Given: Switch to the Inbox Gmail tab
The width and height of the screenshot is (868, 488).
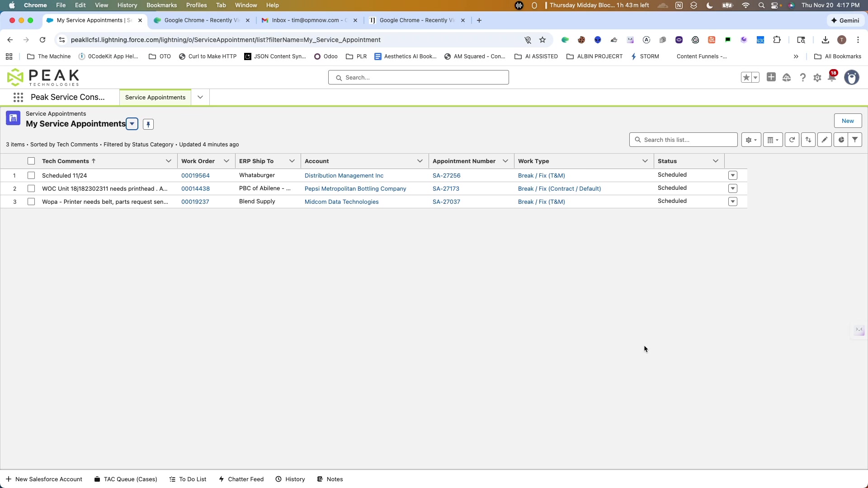Looking at the screenshot, I should [x=310, y=20].
